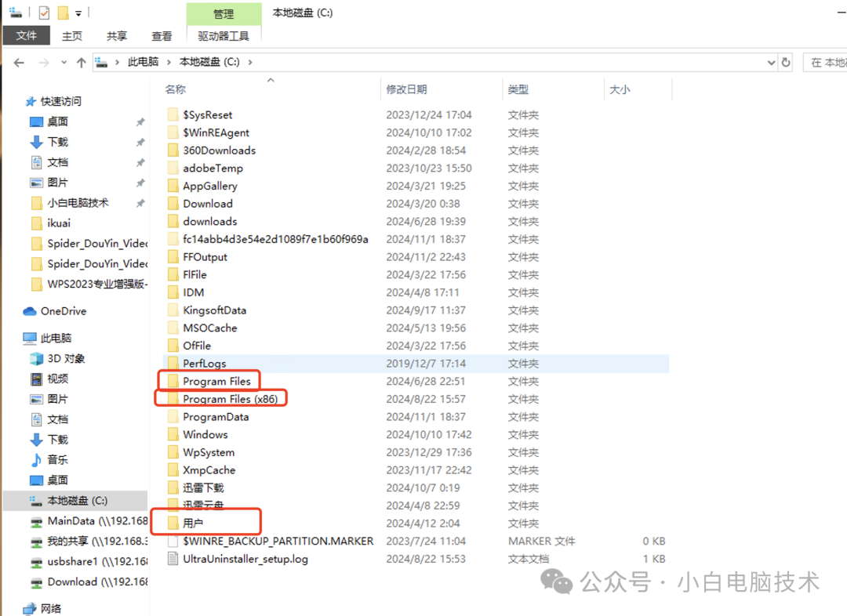Viewport: 847px width, 616px height.
Task: Select the $SysReset folder icon
Action: click(x=173, y=114)
